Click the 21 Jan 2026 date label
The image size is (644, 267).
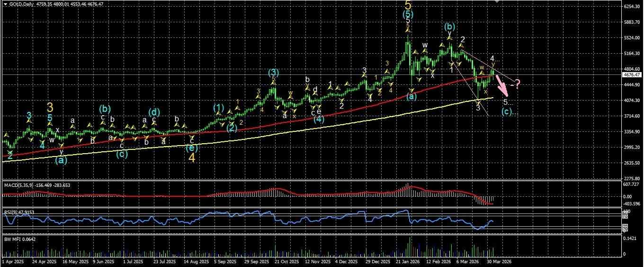(x=408, y=261)
